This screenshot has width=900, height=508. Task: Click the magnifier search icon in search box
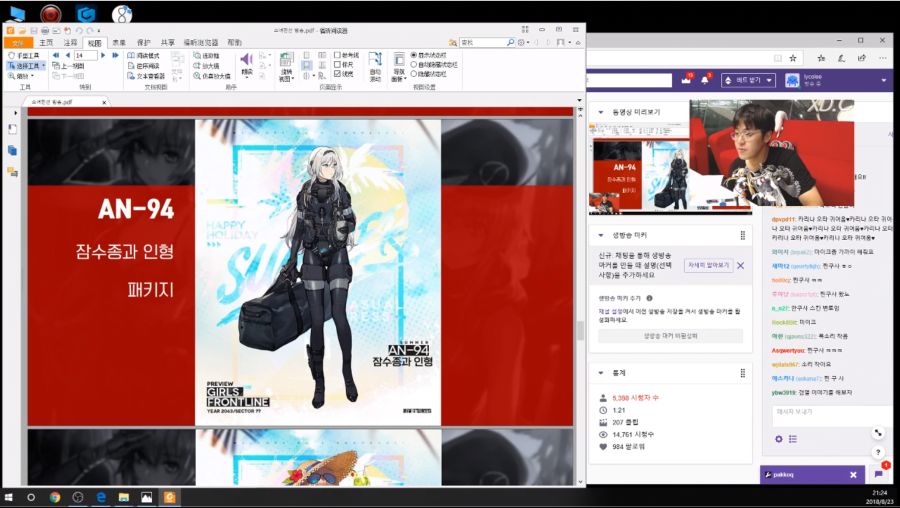pos(510,42)
